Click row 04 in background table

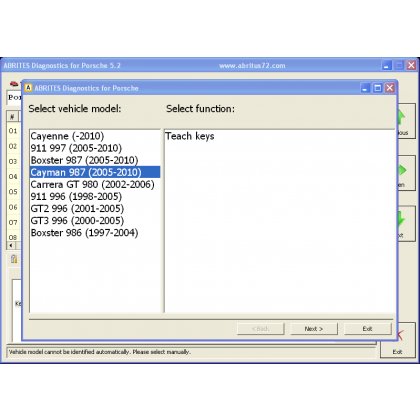coord(13,176)
